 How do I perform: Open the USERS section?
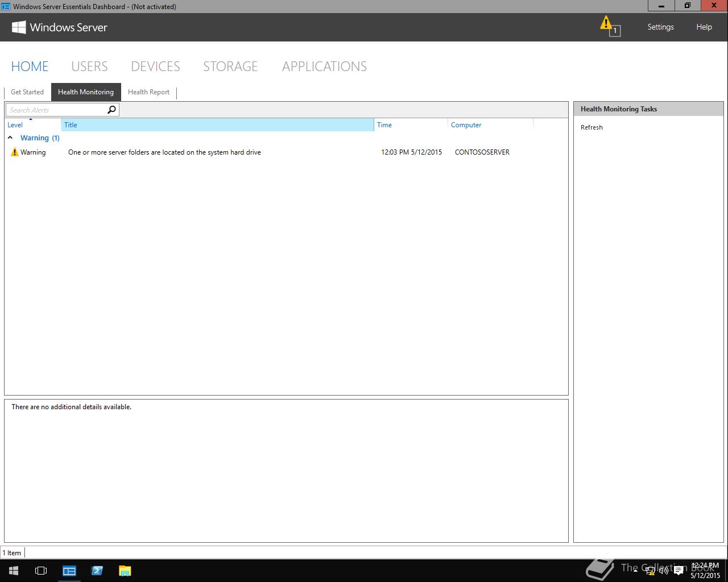89,66
